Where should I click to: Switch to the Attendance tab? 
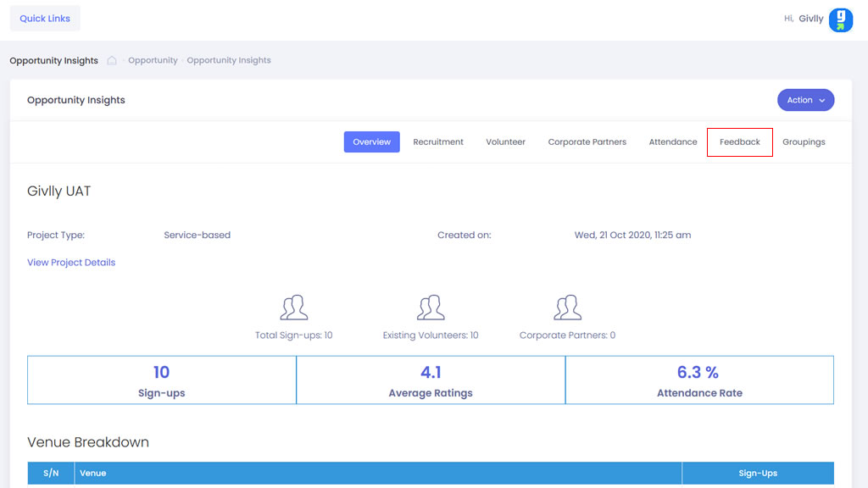click(673, 142)
